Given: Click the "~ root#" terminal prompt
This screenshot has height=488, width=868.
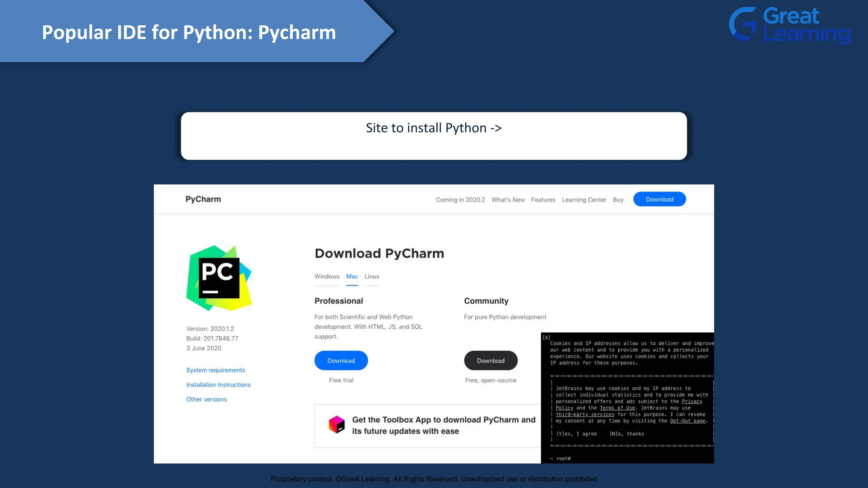Looking at the screenshot, I should coord(560,459).
